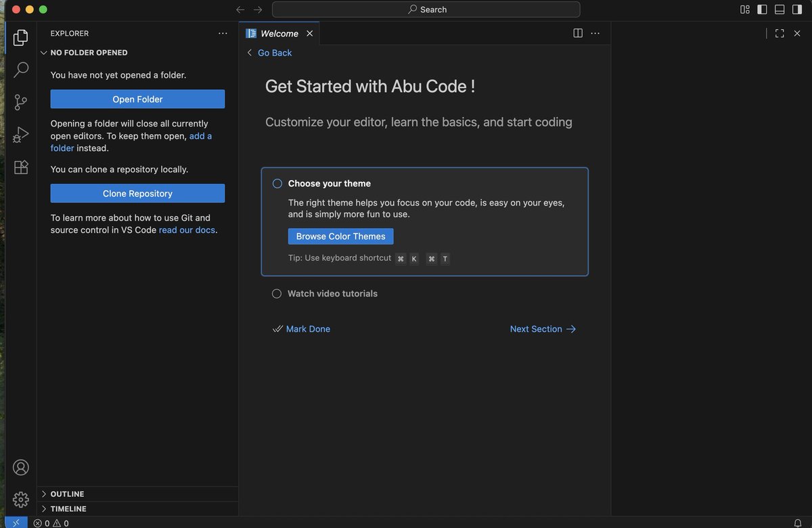The width and height of the screenshot is (812, 528).
Task: Toggle the primary side bar
Action: [762, 9]
